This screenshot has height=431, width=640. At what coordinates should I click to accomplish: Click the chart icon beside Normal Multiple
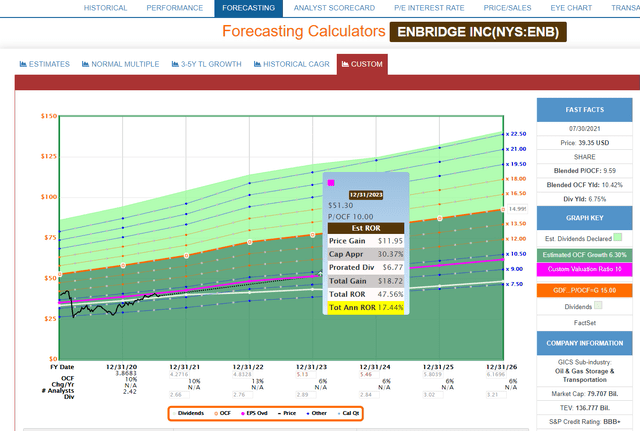coord(85,64)
